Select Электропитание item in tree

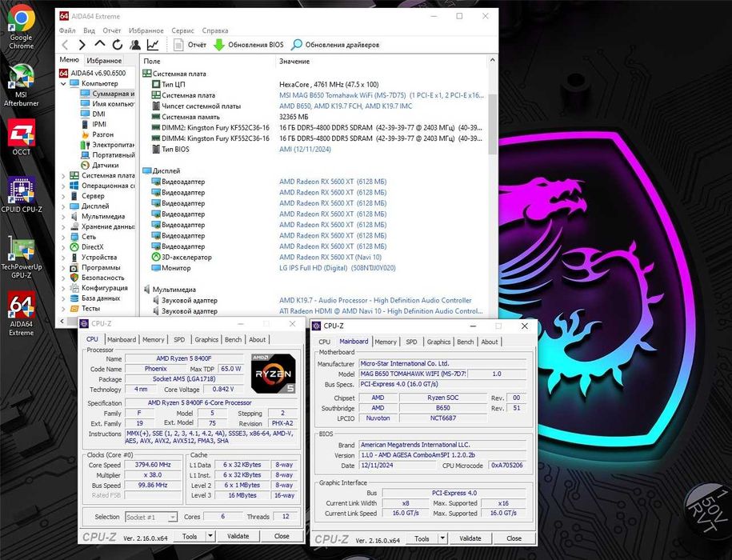(108, 145)
